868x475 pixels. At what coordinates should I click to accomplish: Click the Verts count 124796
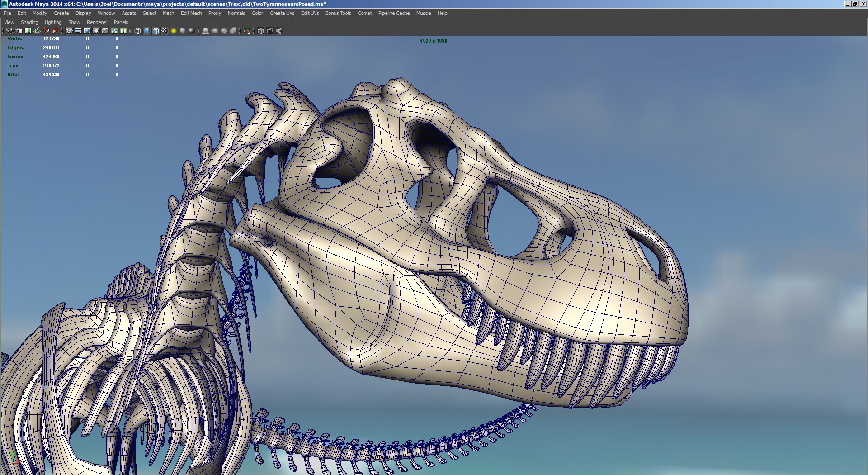pyautogui.click(x=51, y=38)
